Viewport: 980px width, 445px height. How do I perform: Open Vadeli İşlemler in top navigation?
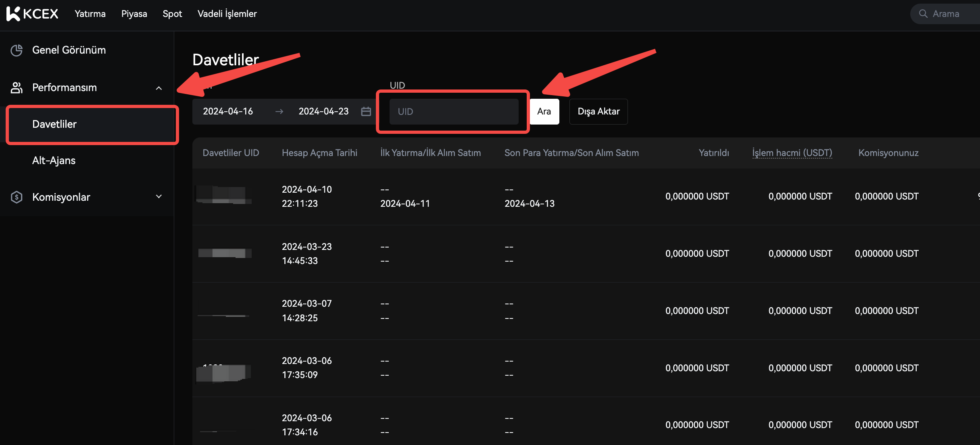click(x=227, y=14)
